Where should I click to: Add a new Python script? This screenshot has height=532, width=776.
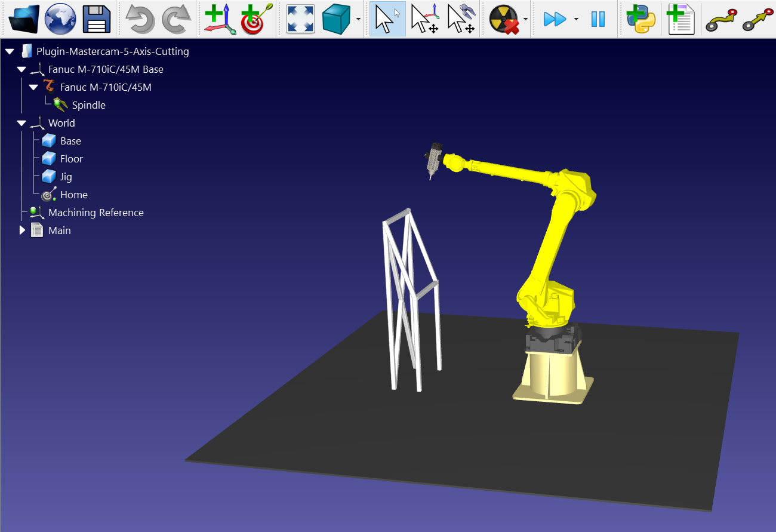pos(641,19)
